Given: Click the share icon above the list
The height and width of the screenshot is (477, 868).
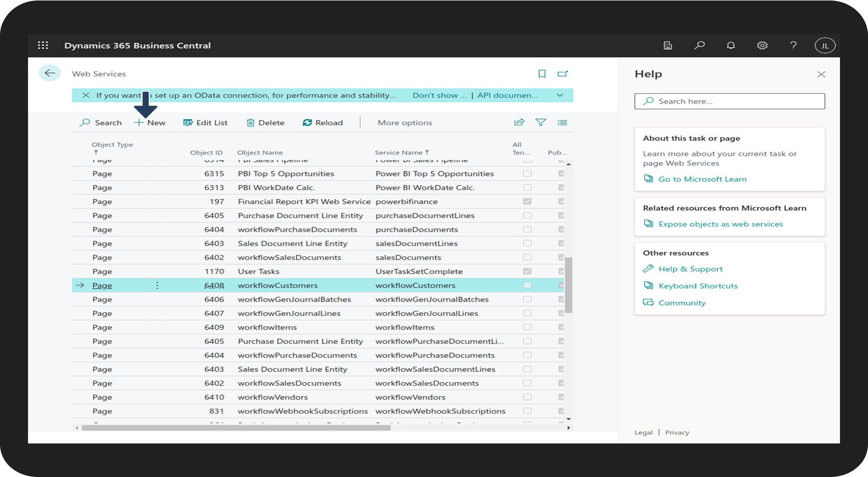Looking at the screenshot, I should pos(519,122).
